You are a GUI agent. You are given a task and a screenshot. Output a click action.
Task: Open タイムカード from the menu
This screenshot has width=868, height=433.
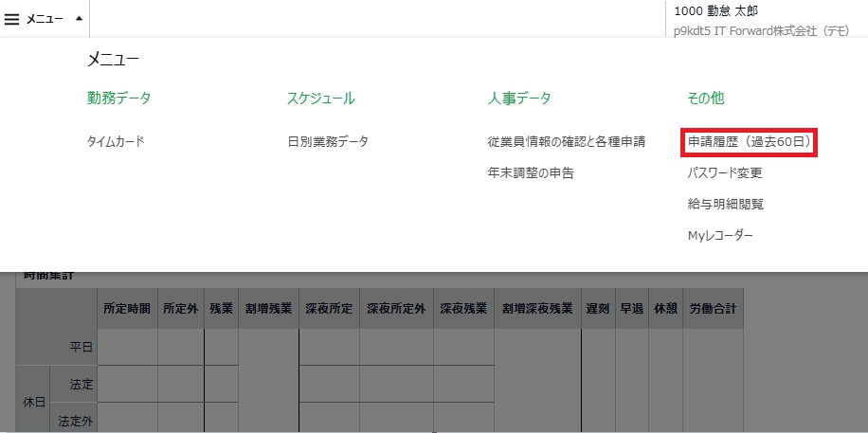116,142
